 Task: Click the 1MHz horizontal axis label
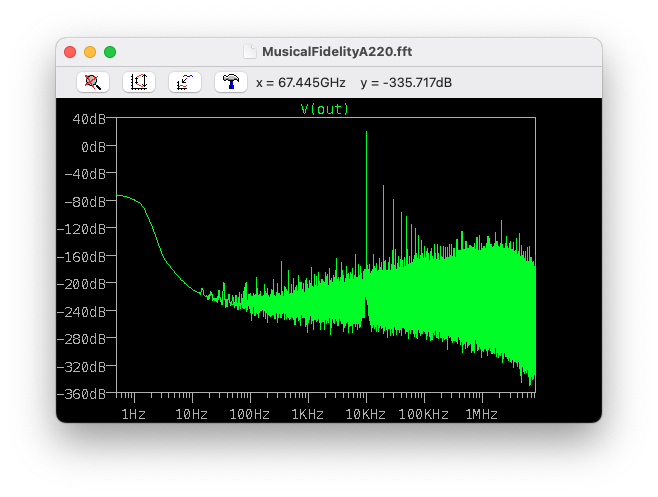[481, 415]
